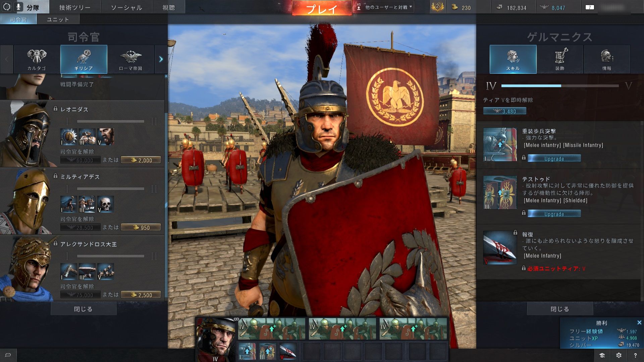This screenshot has width=644, height=362.
Task: Upgrade the テストゥド skill
Action: 554,214
